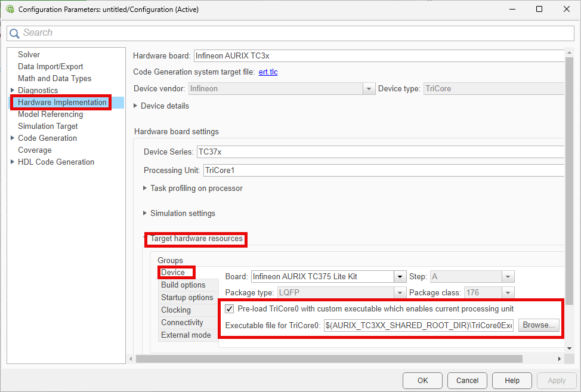Expand the Simulation settings section
Viewport: 581px width, 392px height.
[144, 213]
